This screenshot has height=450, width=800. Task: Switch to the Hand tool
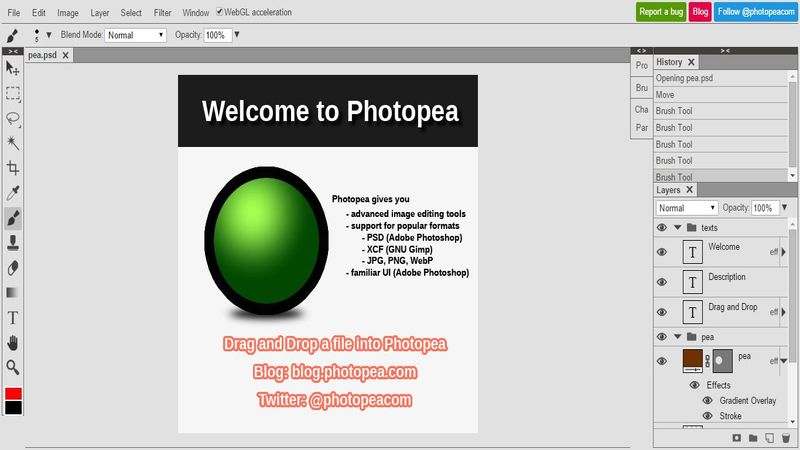coord(13,343)
